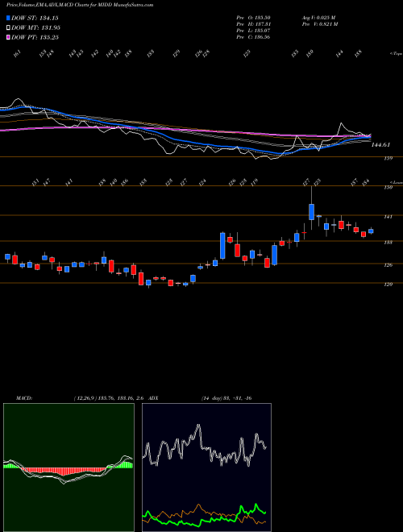Click the Pre O: 135.30 value
Screen dimensions: 403x532
[253, 18]
